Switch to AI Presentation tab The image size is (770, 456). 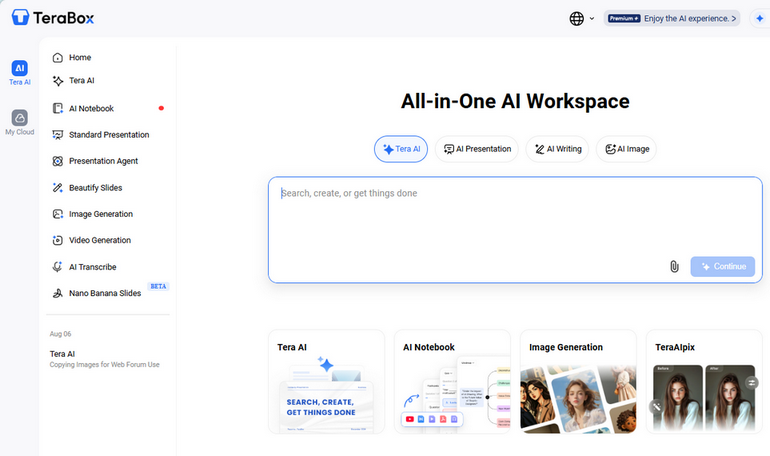(x=477, y=149)
